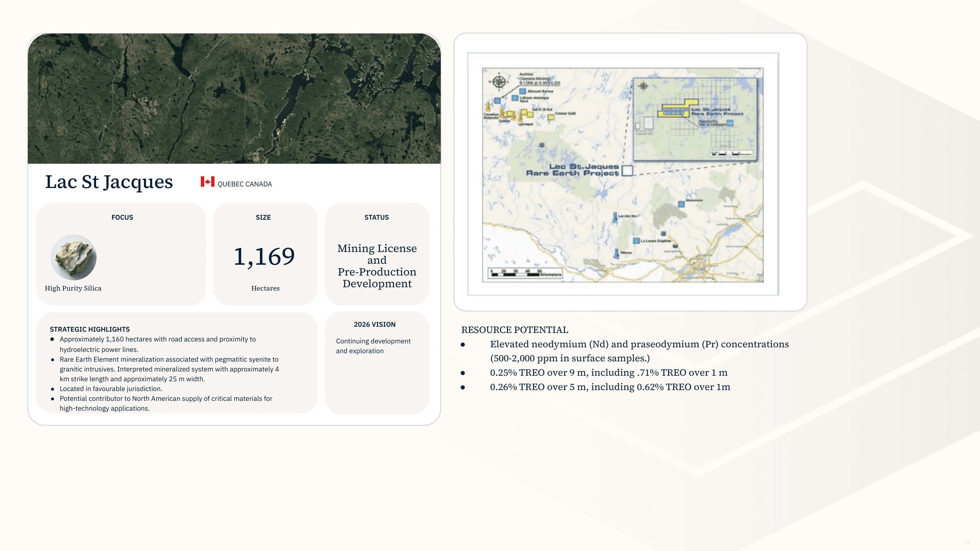
Task: Click the Lac des Iles map marker
Action: tap(615, 217)
